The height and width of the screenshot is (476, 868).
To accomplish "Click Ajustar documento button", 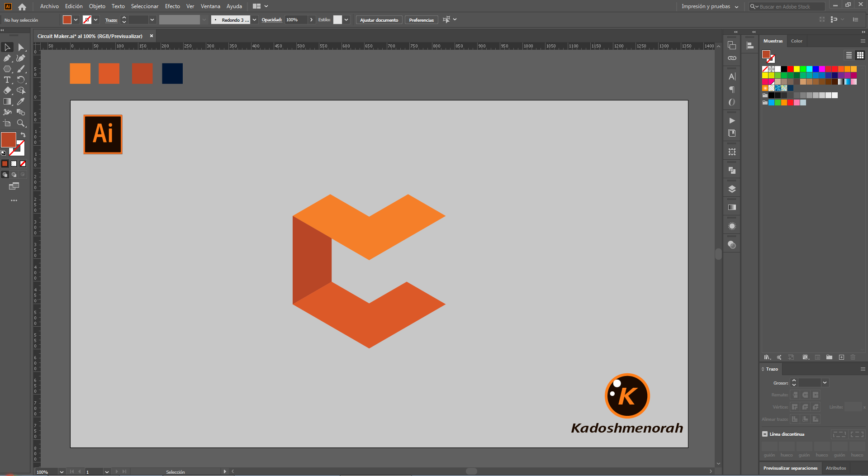I will pyautogui.click(x=379, y=20).
